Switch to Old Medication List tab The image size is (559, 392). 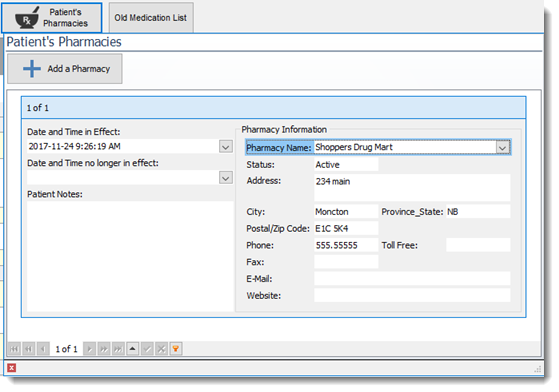click(151, 18)
